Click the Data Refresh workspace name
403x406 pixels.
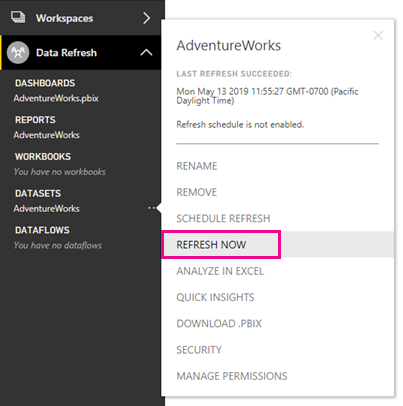click(x=66, y=53)
